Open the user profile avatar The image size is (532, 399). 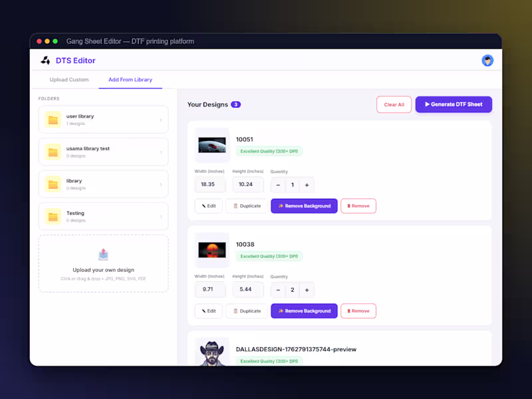(x=487, y=61)
